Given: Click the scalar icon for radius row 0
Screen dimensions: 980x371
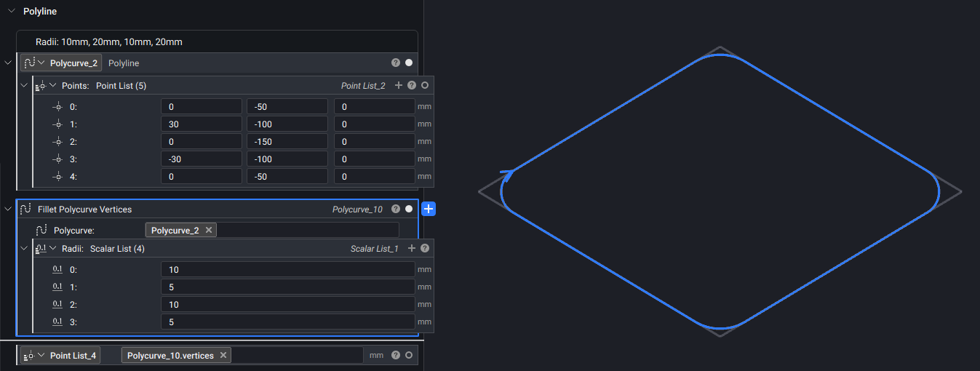Looking at the screenshot, I should click(58, 270).
